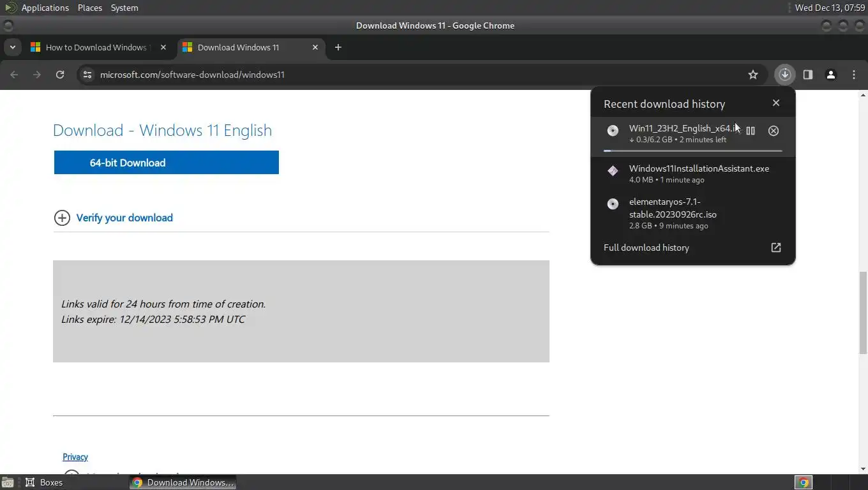Close the How to Download Windows tab
The image size is (868, 490).
163,47
